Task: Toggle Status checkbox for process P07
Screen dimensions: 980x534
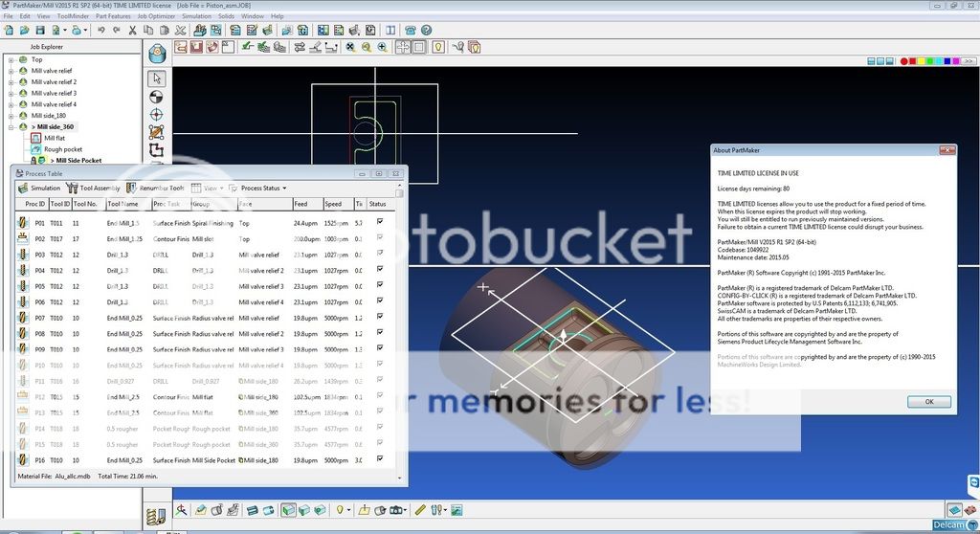Action: tap(380, 318)
